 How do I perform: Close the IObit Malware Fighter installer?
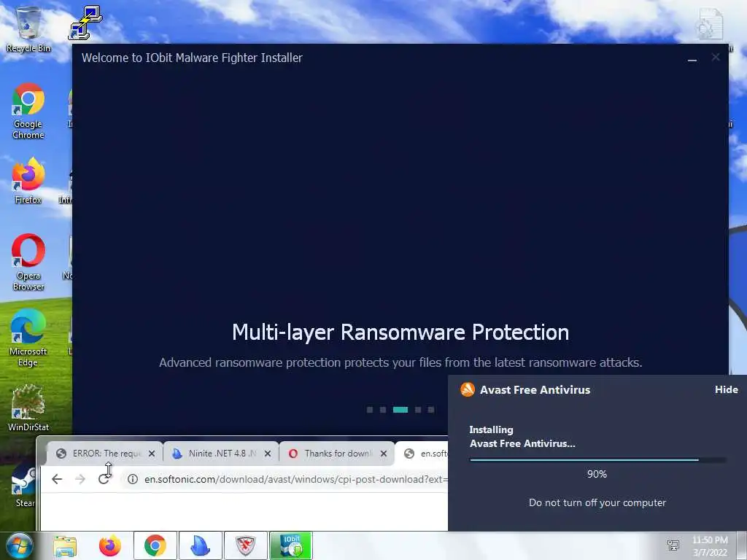716,58
